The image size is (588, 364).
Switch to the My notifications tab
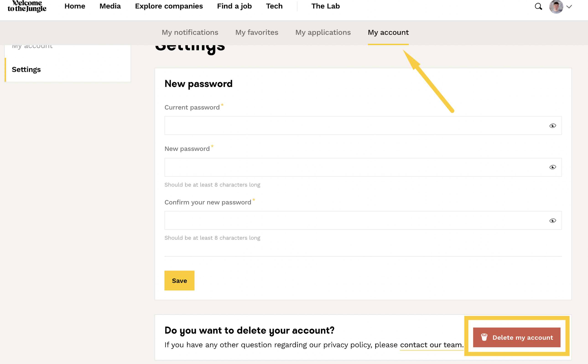(190, 32)
